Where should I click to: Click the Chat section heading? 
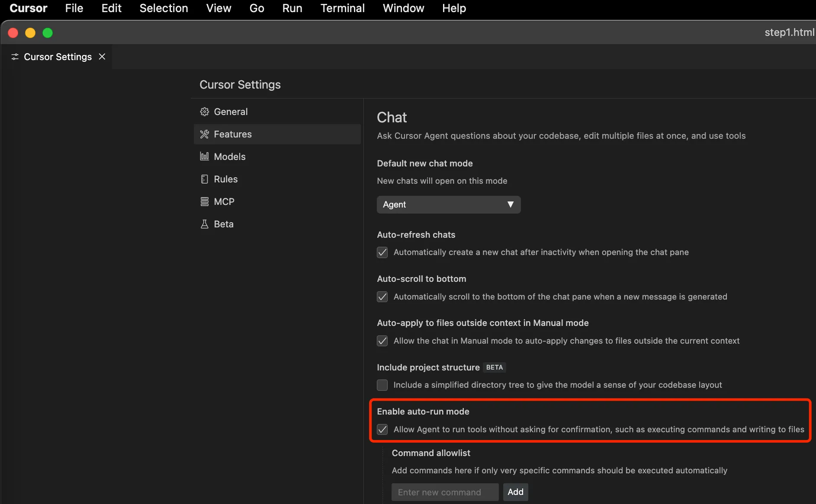point(392,118)
